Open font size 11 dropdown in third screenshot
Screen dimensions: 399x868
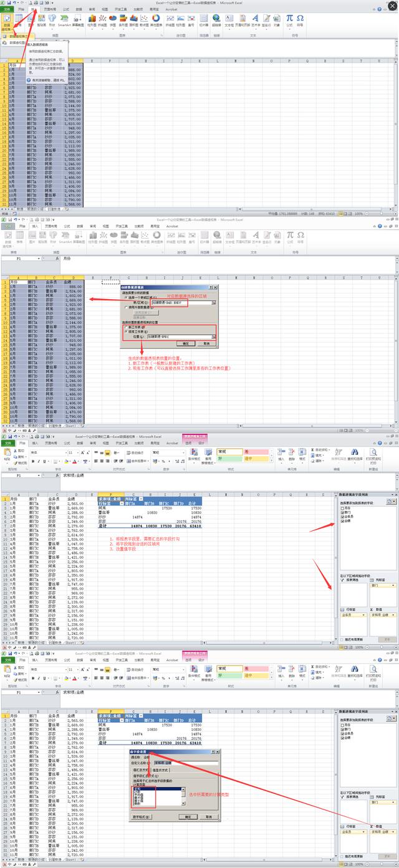78,452
